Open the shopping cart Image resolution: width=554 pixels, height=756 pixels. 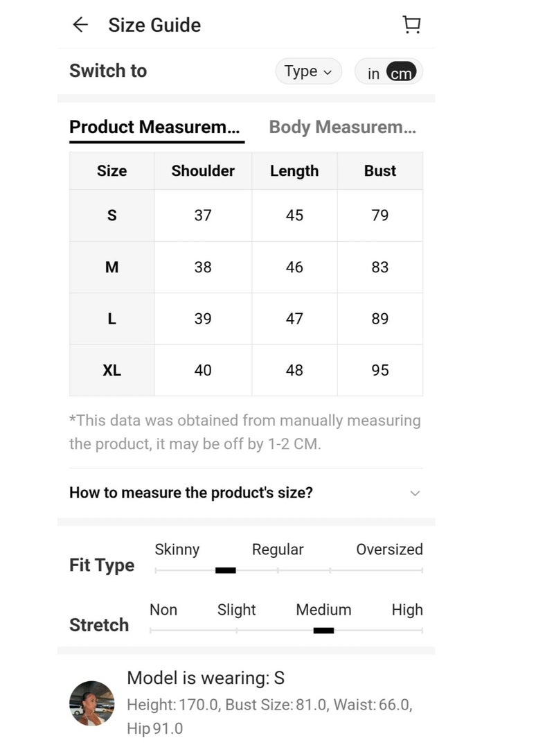pos(411,25)
